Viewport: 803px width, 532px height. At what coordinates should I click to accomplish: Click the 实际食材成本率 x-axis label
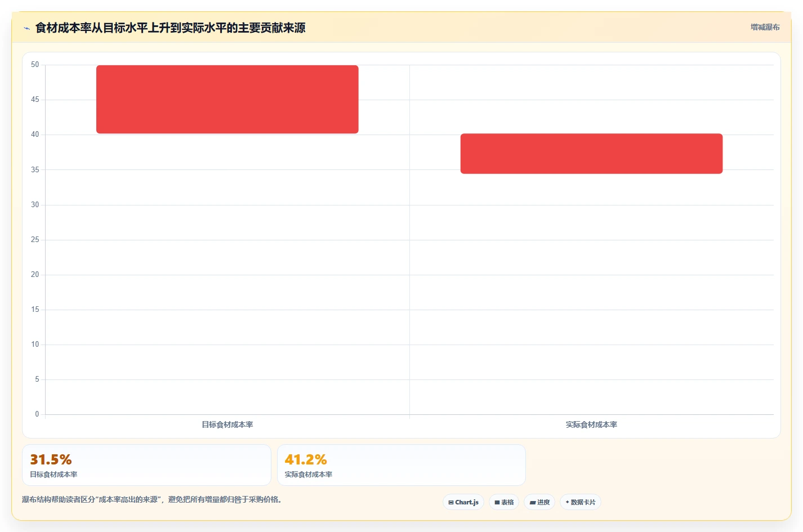pyautogui.click(x=591, y=424)
